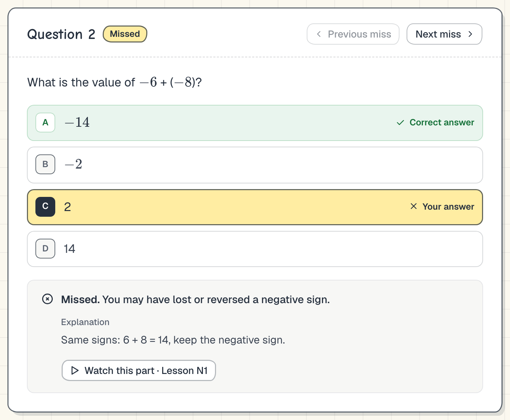The image size is (510, 420).
Task: Click the X mark beside Your answer
Action: point(413,206)
